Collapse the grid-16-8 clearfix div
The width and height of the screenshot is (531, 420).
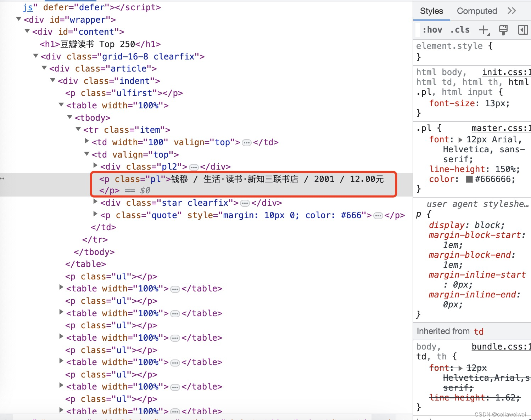point(36,56)
